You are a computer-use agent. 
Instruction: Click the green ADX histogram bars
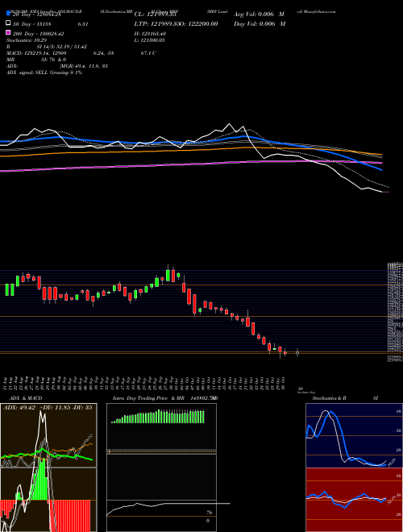(x=41, y=480)
